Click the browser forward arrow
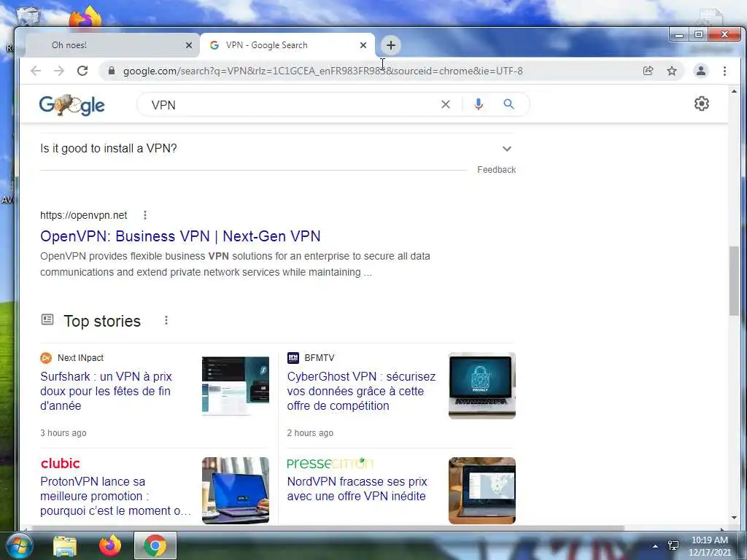This screenshot has width=747, height=560. coord(58,71)
